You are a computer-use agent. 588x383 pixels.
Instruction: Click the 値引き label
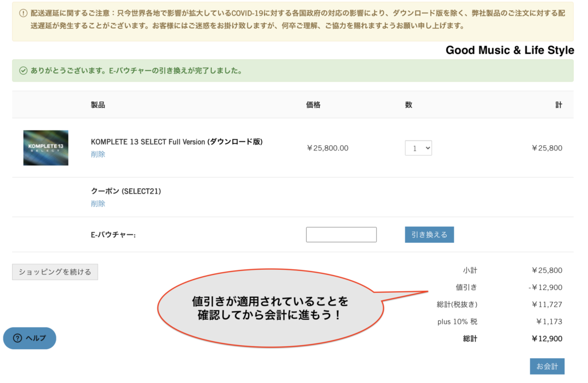(466, 287)
